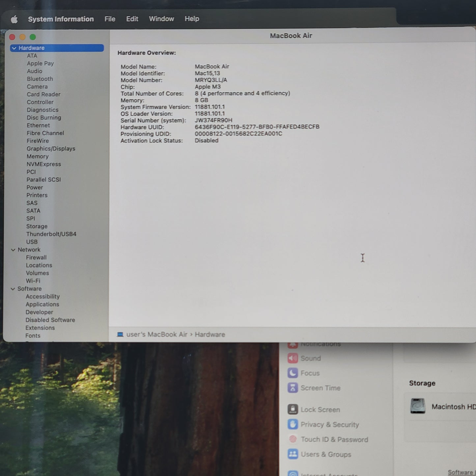
Task: Select the Network category in sidebar
Action: point(29,250)
